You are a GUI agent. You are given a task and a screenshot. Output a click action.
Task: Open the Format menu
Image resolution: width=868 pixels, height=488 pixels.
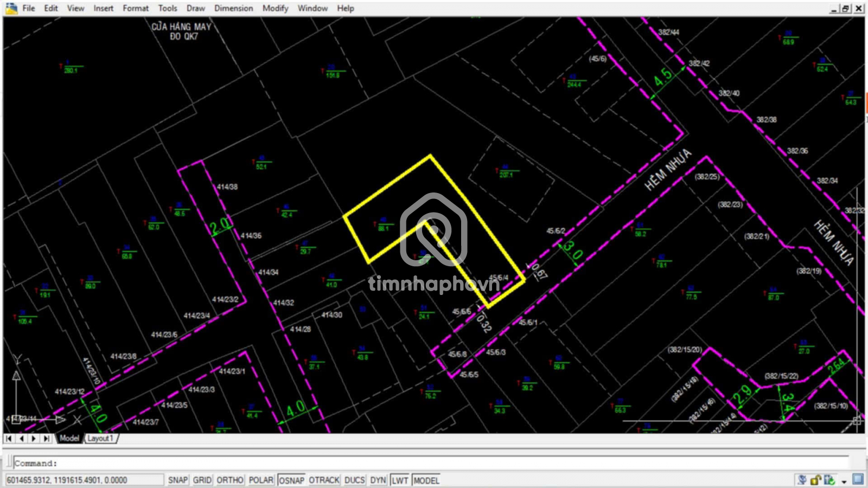[x=136, y=8]
